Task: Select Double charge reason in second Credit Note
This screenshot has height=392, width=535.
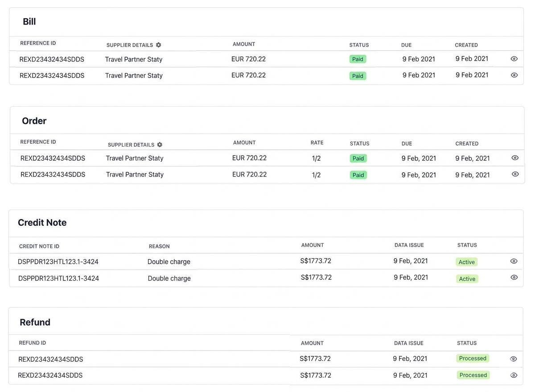Action: (169, 278)
